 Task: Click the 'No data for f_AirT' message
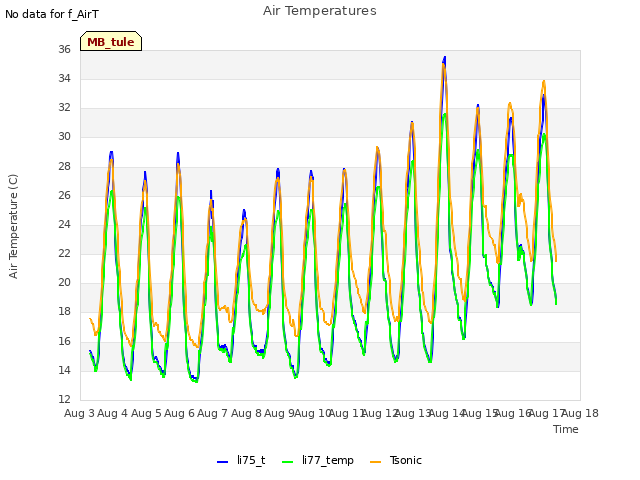point(52,14)
